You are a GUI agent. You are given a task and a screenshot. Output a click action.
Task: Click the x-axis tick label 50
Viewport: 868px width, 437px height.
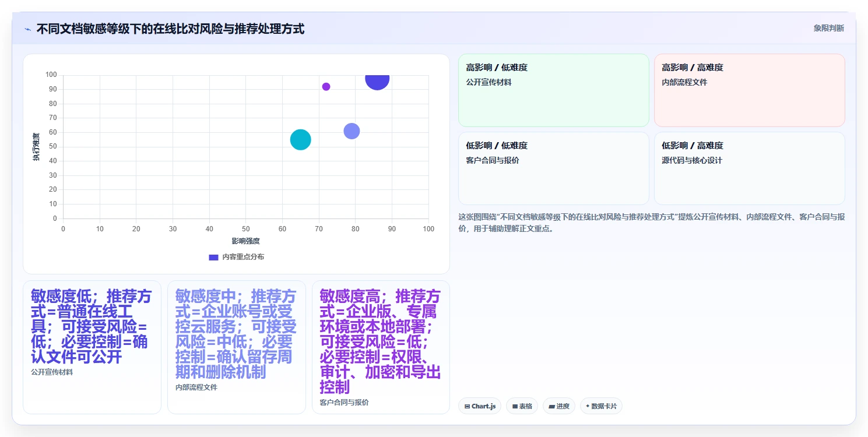[246, 229]
